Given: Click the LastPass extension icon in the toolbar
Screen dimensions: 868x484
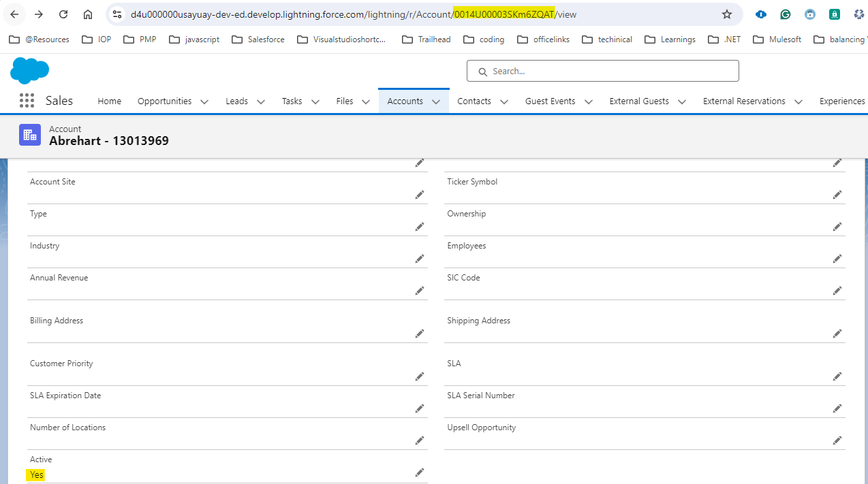Looking at the screenshot, I should point(834,14).
